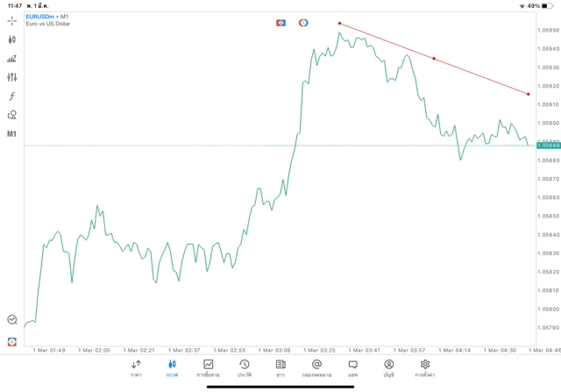Open the กล่องจดหมาย (Mailbox) tab
The image size is (561, 392).
[x=316, y=368]
